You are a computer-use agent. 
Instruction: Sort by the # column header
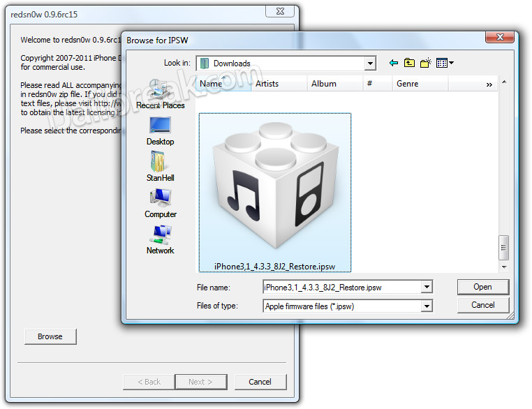(377, 84)
